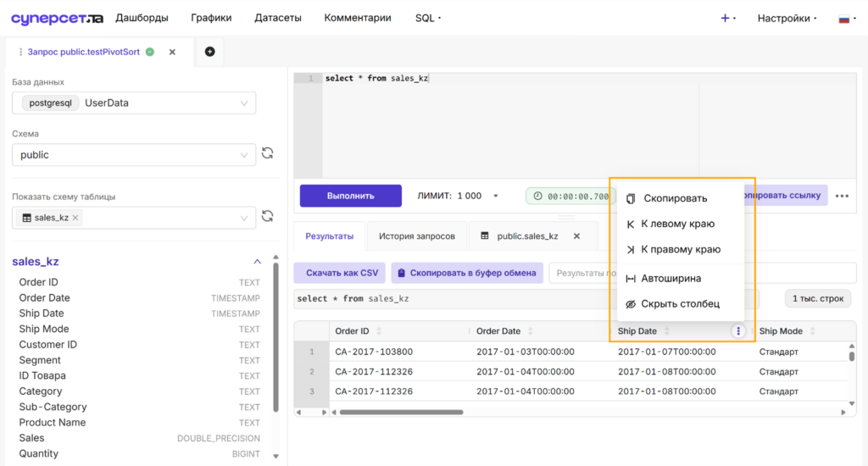Screen dimensions: 868x466
Task: Switch to the Результаты tab
Action: (330, 236)
